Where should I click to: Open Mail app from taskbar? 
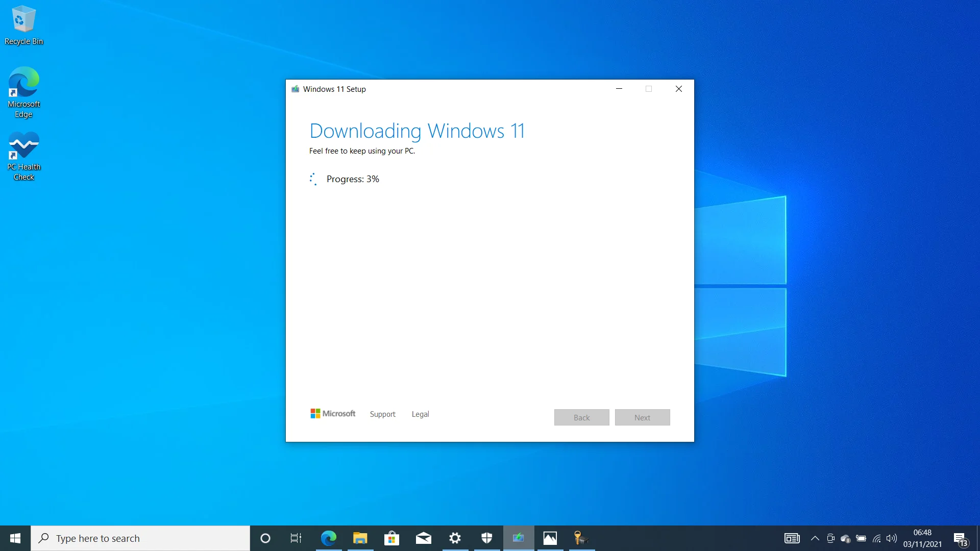[x=423, y=538]
